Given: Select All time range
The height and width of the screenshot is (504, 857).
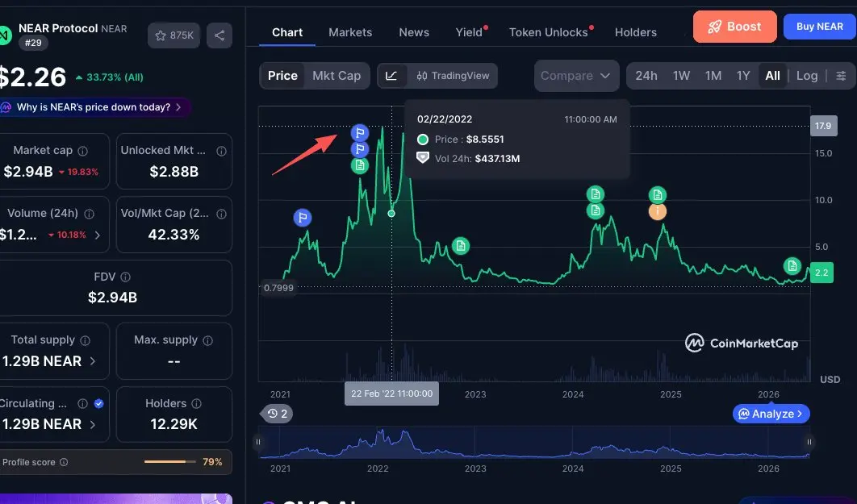Looking at the screenshot, I should click(772, 76).
